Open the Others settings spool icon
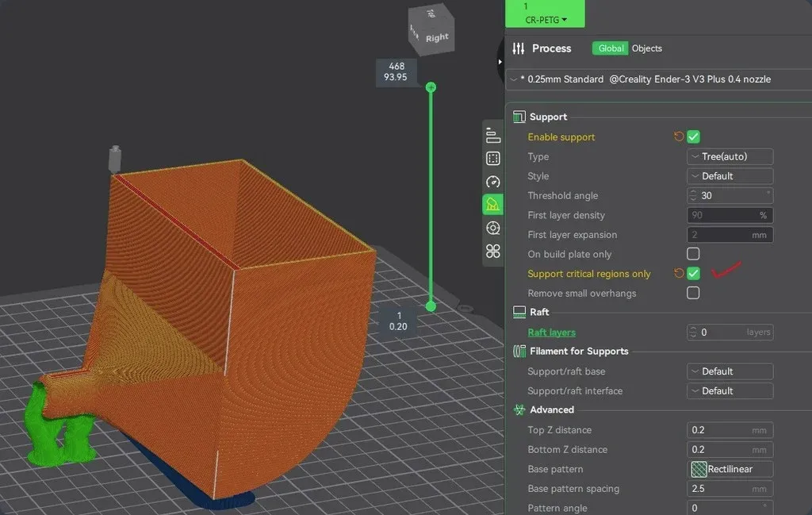Viewport: 812px width, 515px height. click(x=492, y=229)
